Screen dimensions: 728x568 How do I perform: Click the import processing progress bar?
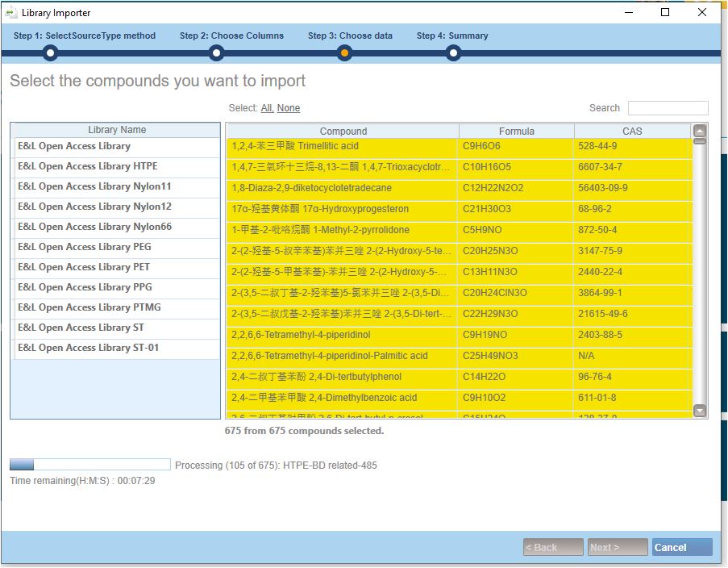(89, 465)
